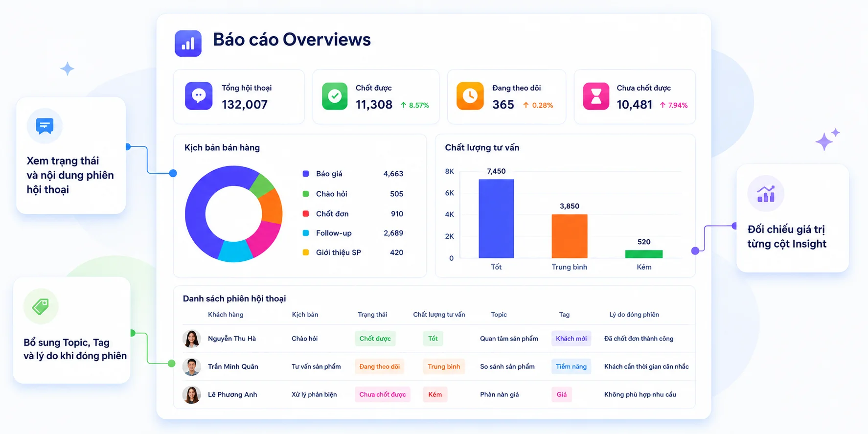Click the Kịch bản column header
Image resolution: width=868 pixels, height=434 pixels.
pyautogui.click(x=305, y=315)
